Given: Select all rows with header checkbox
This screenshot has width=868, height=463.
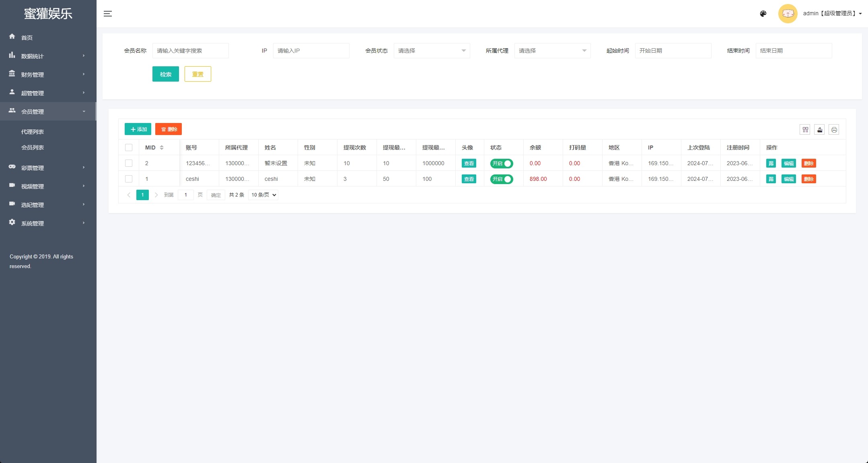Looking at the screenshot, I should pos(129,148).
